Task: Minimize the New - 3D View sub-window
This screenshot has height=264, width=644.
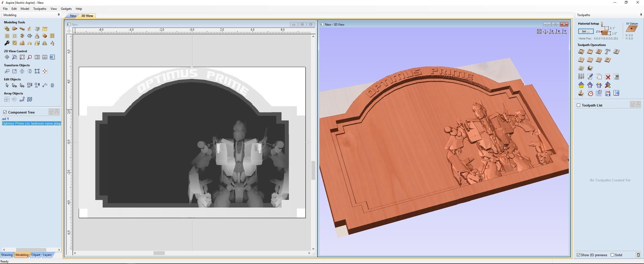Action: pyautogui.click(x=547, y=24)
